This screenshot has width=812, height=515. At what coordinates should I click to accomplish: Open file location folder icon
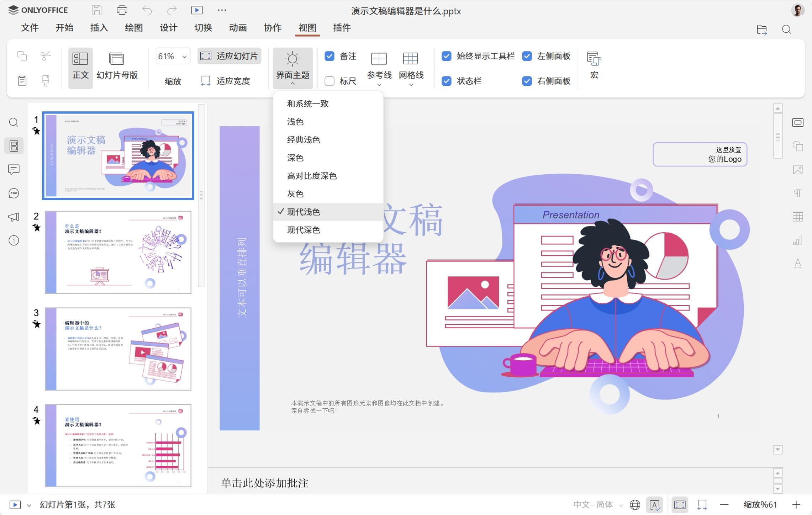(762, 30)
